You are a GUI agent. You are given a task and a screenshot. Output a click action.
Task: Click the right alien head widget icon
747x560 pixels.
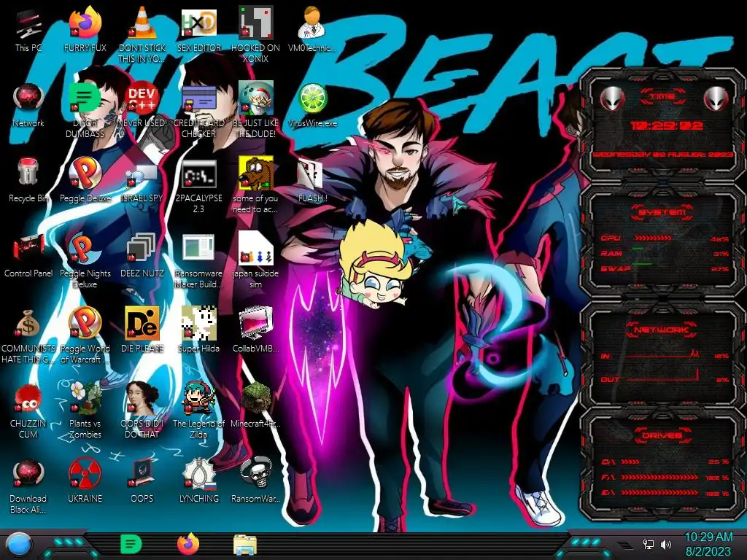click(x=716, y=98)
